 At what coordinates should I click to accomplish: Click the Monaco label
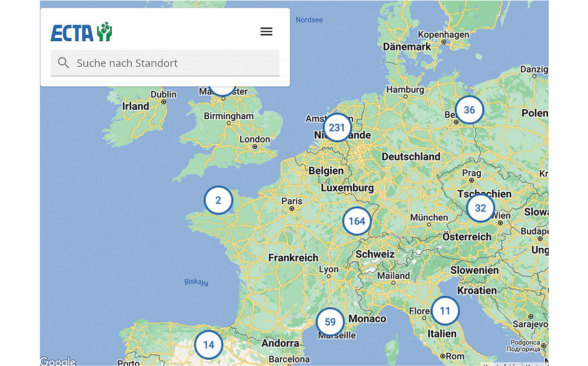click(x=367, y=319)
